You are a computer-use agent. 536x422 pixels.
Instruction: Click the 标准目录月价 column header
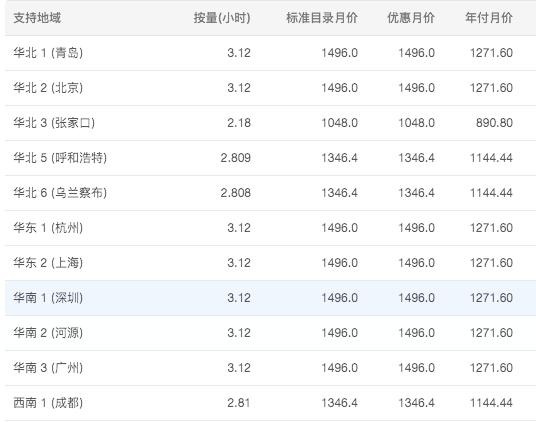tap(322, 18)
